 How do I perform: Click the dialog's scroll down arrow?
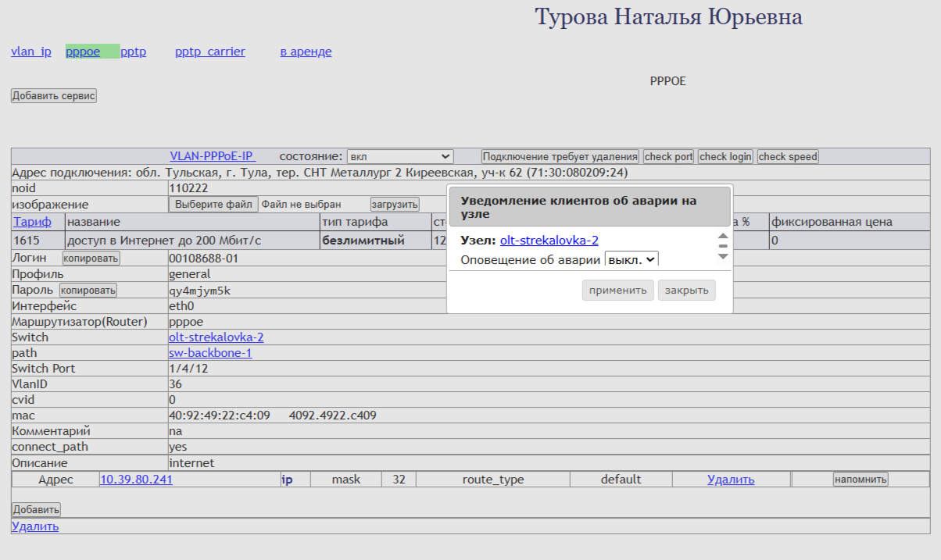tap(723, 256)
